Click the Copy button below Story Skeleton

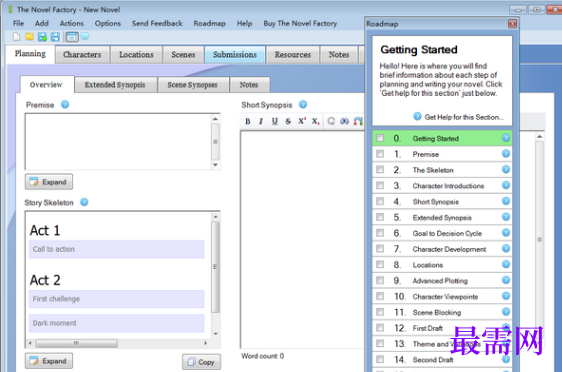201,362
